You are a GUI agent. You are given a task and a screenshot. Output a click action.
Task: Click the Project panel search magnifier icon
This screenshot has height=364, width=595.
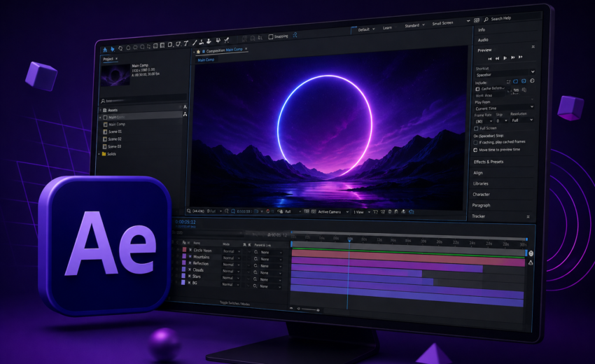103,101
